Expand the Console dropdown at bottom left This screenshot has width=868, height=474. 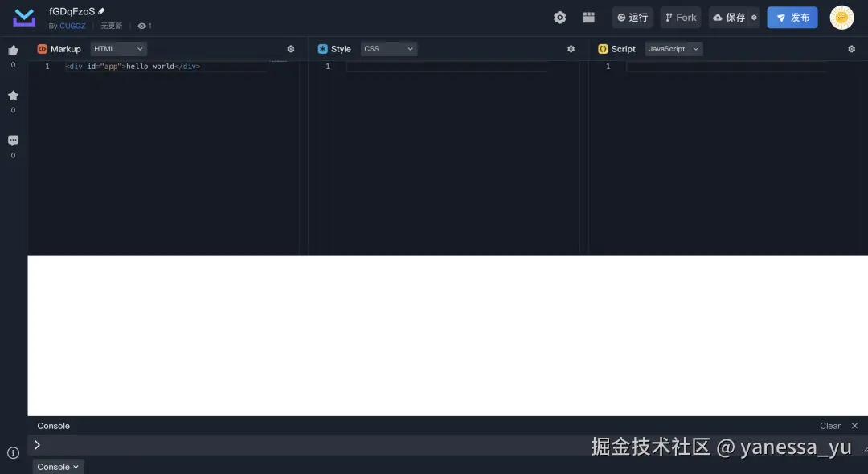(x=57, y=466)
